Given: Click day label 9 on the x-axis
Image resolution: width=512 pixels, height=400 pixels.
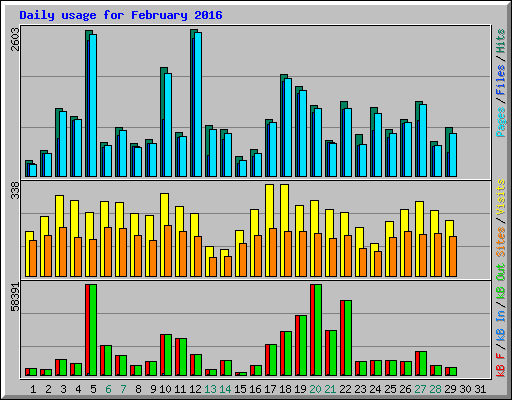Looking at the screenshot, I should (153, 389).
